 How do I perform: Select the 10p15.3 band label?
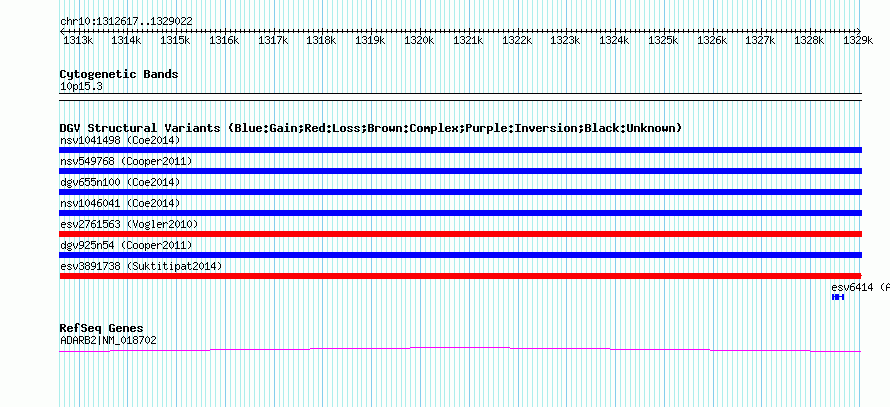[x=81, y=87]
